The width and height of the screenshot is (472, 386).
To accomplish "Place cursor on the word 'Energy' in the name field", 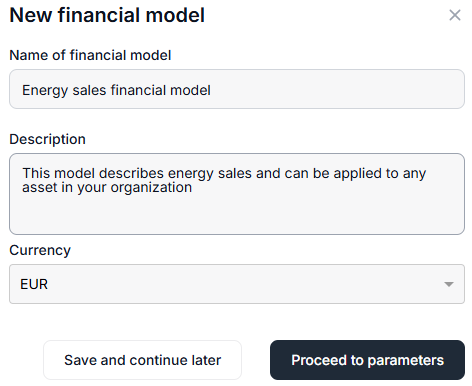I will tap(45, 90).
